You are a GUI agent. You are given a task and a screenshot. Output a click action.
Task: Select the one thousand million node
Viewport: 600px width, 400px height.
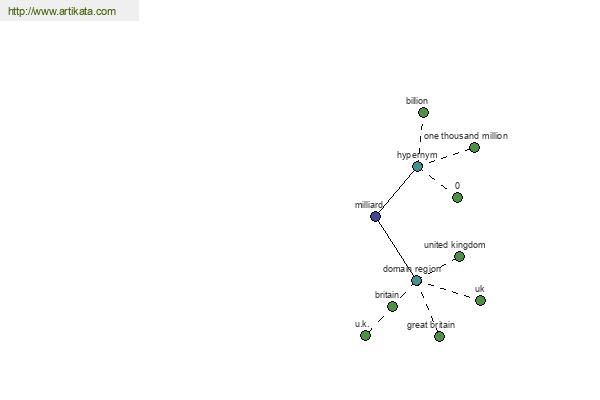tap(474, 147)
